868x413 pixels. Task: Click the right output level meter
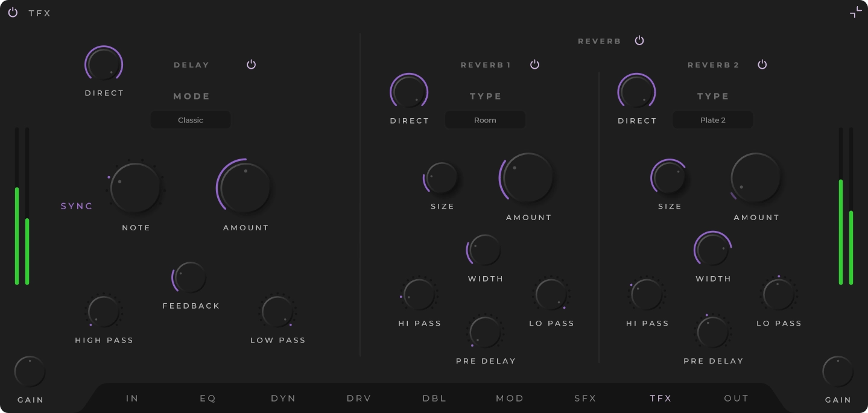846,206
